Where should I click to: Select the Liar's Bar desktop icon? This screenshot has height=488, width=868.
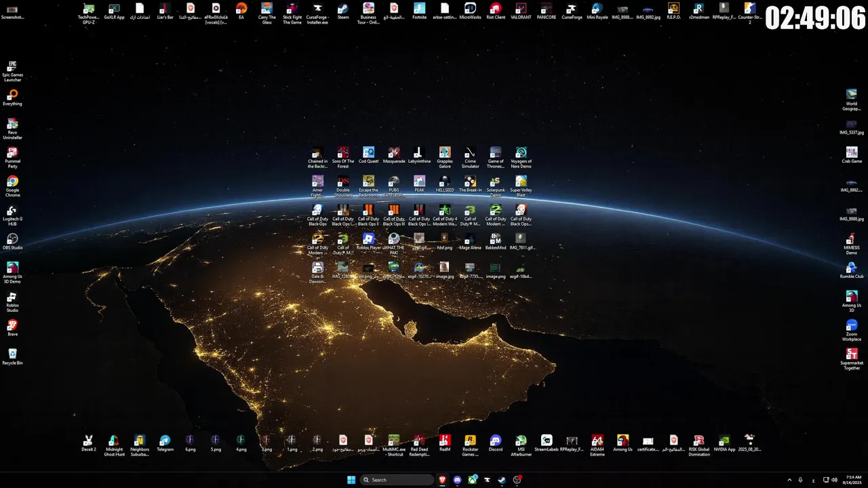(x=165, y=12)
